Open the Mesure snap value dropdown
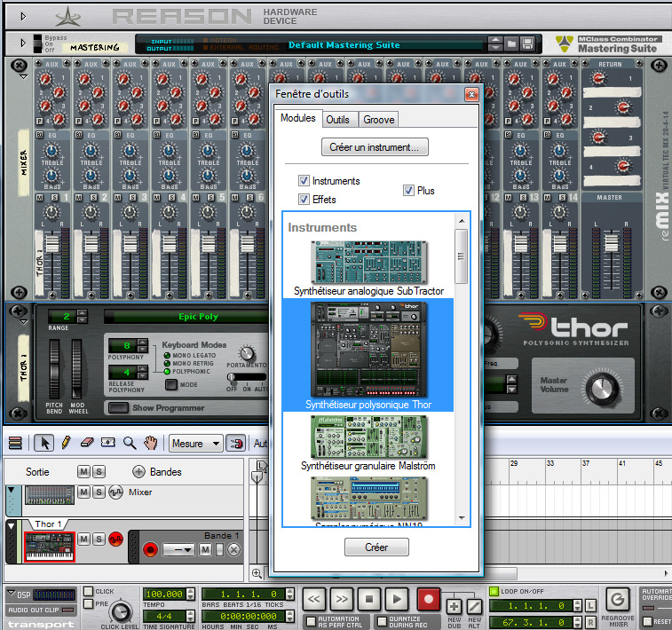This screenshot has width=672, height=630. click(x=196, y=444)
